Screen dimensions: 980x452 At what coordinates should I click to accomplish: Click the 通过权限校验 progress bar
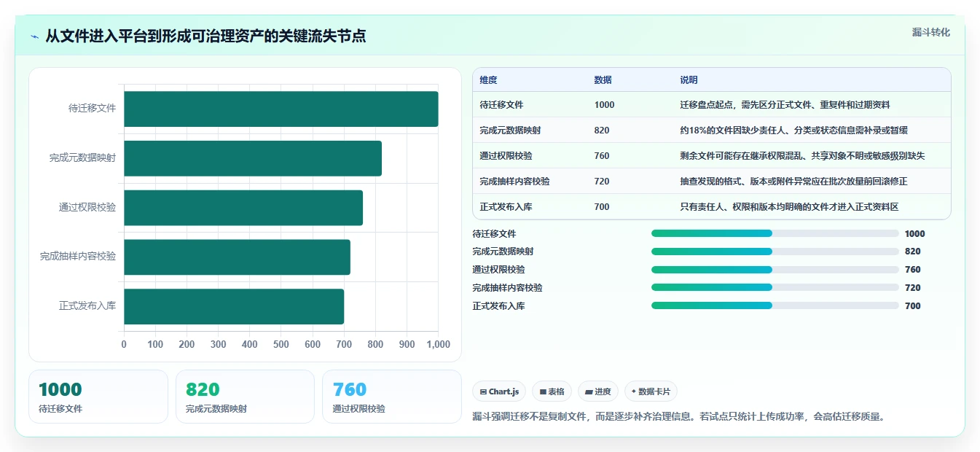coord(775,270)
